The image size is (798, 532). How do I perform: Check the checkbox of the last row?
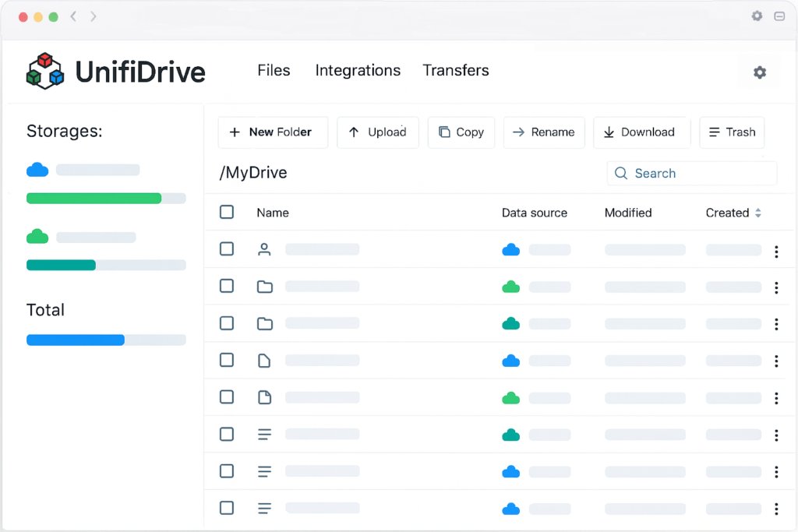[226, 507]
